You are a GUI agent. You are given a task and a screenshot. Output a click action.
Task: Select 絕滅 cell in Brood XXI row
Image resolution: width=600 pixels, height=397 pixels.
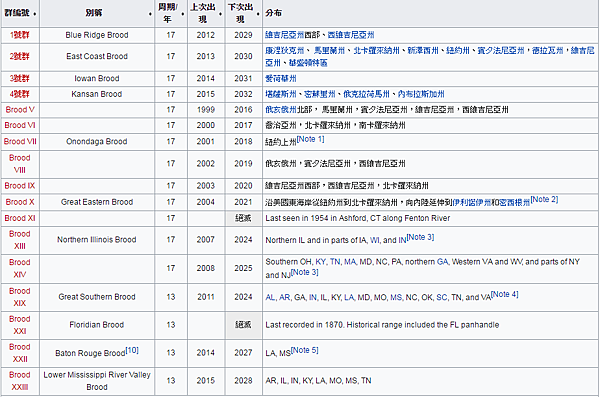point(243,325)
